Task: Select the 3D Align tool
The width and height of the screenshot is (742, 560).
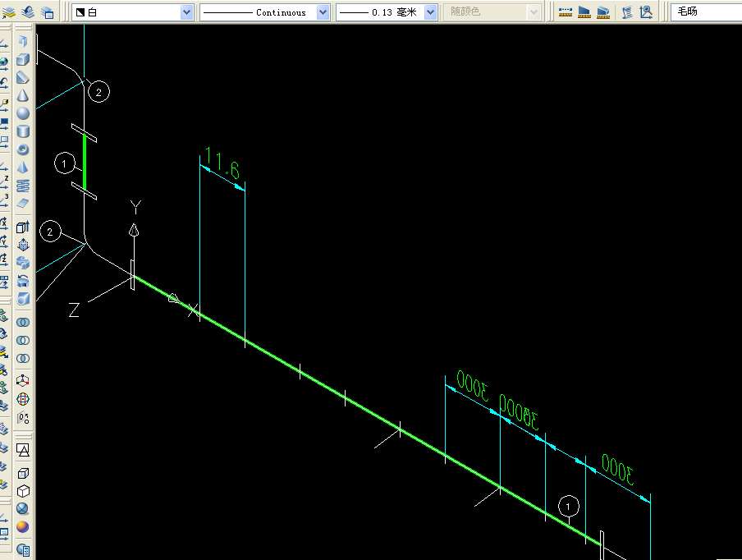Action: click(x=23, y=417)
